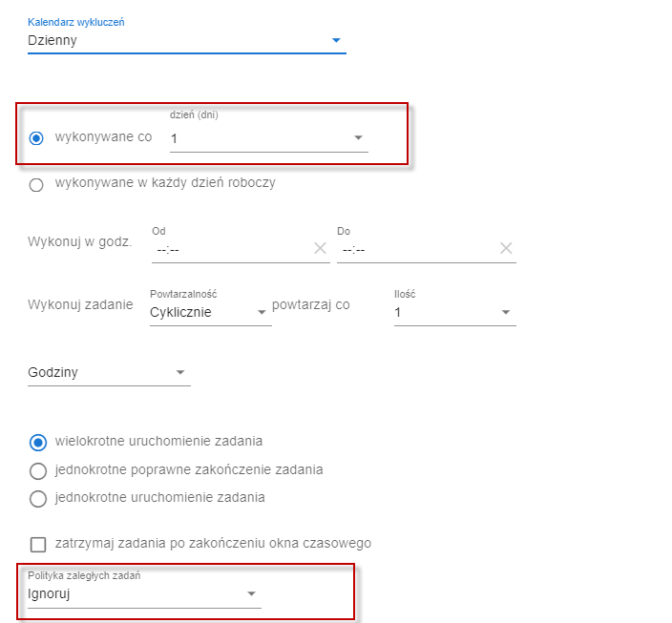Select 'jednokrotne uruchomienie zadania' option
The image size is (672, 623).
tap(38, 498)
